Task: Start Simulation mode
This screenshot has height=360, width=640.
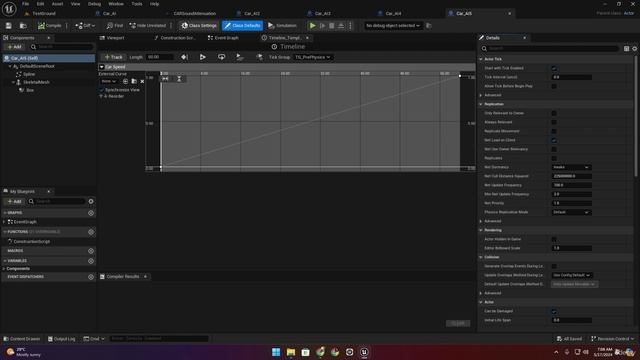Action: click(x=282, y=26)
